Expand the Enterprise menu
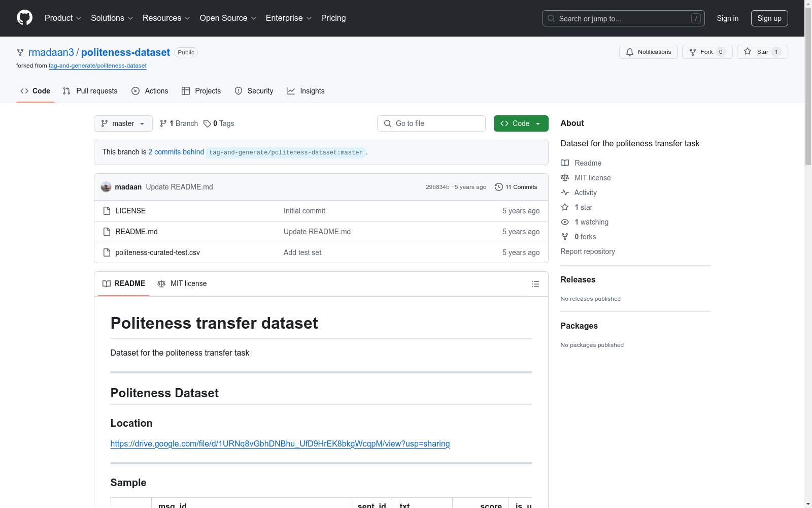The height and width of the screenshot is (508, 812). (x=289, y=18)
